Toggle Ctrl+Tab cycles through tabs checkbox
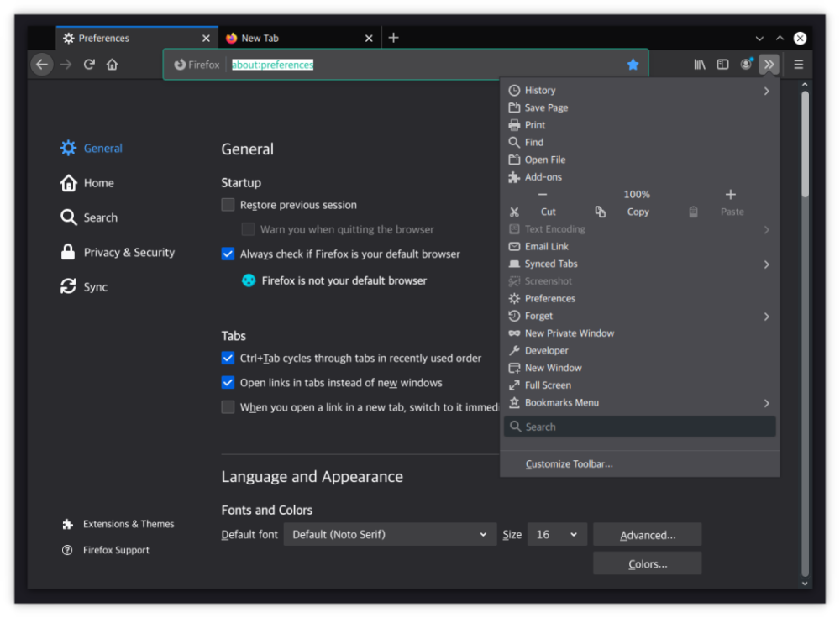 [x=228, y=358]
